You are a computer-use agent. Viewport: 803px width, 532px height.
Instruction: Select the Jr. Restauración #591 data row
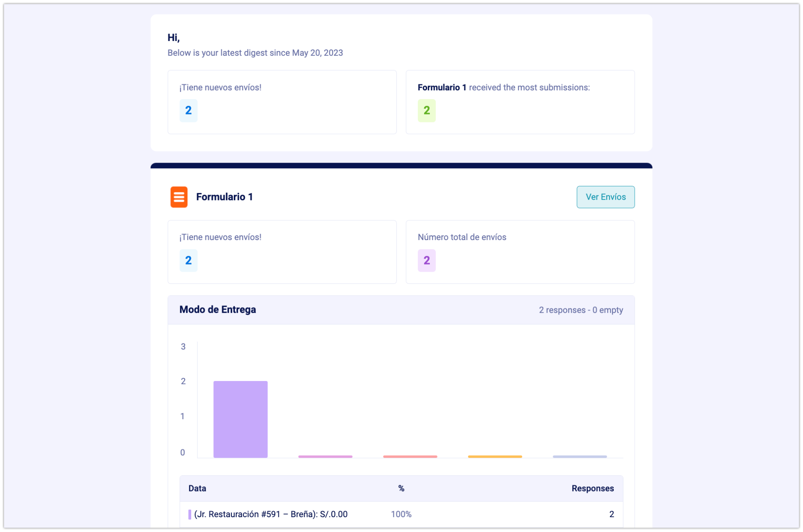tap(271, 514)
